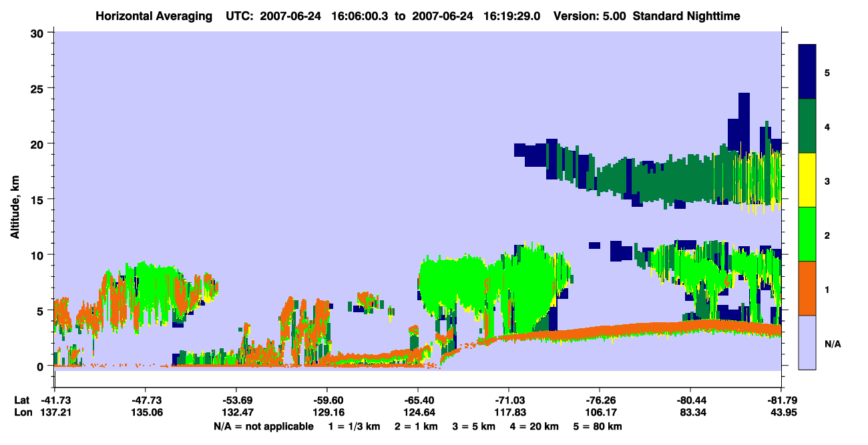Screen dimensions: 868x445
Task: Click latitude value '-47.73'
Action: pyautogui.click(x=145, y=400)
